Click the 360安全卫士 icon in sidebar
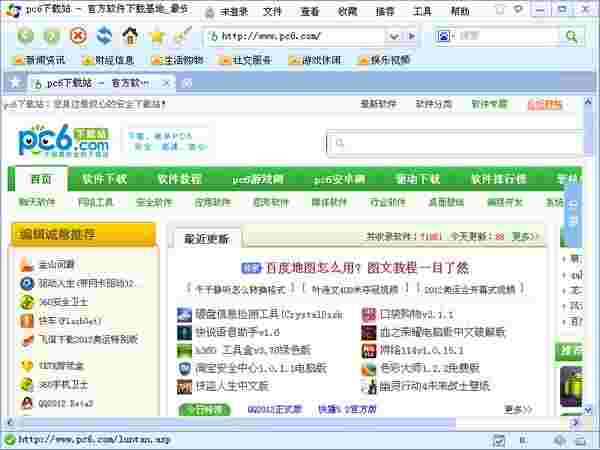 (27, 302)
